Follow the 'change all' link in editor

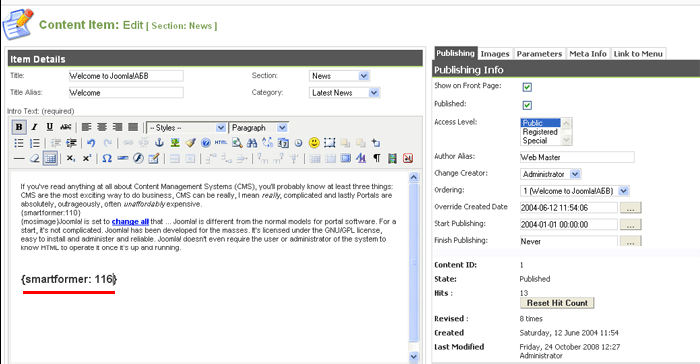pyautogui.click(x=130, y=222)
